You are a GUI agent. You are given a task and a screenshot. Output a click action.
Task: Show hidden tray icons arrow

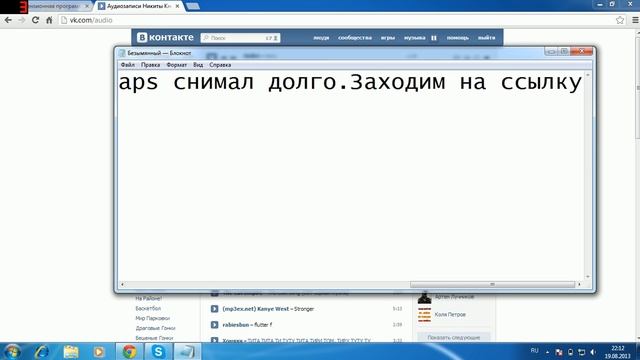(x=547, y=352)
